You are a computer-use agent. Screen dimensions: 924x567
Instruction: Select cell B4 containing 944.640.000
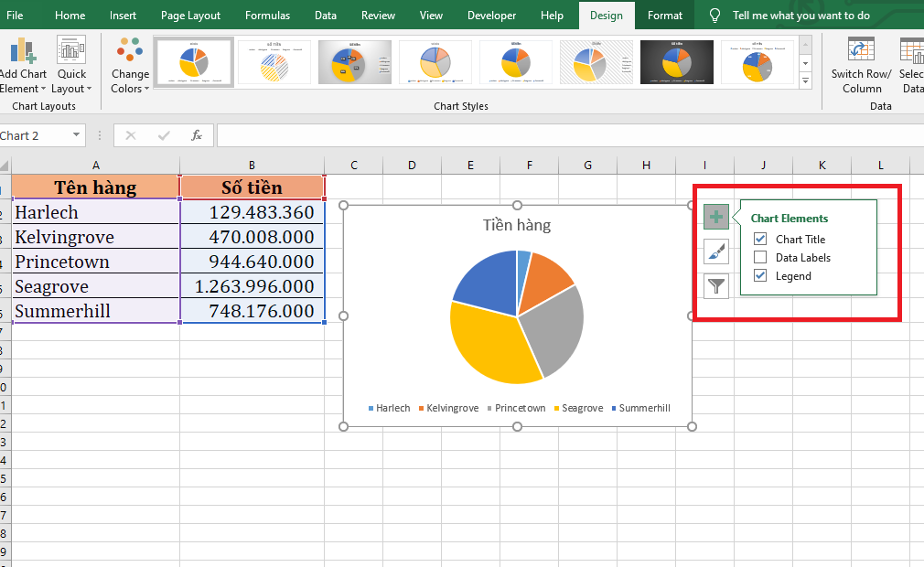252,262
